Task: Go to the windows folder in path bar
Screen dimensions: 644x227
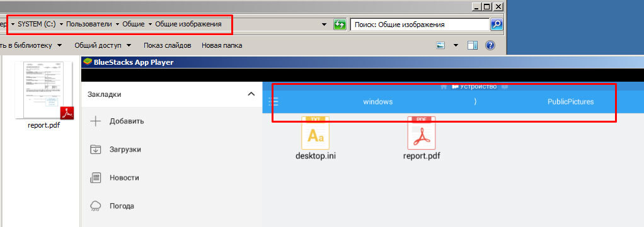Action: pyautogui.click(x=378, y=102)
